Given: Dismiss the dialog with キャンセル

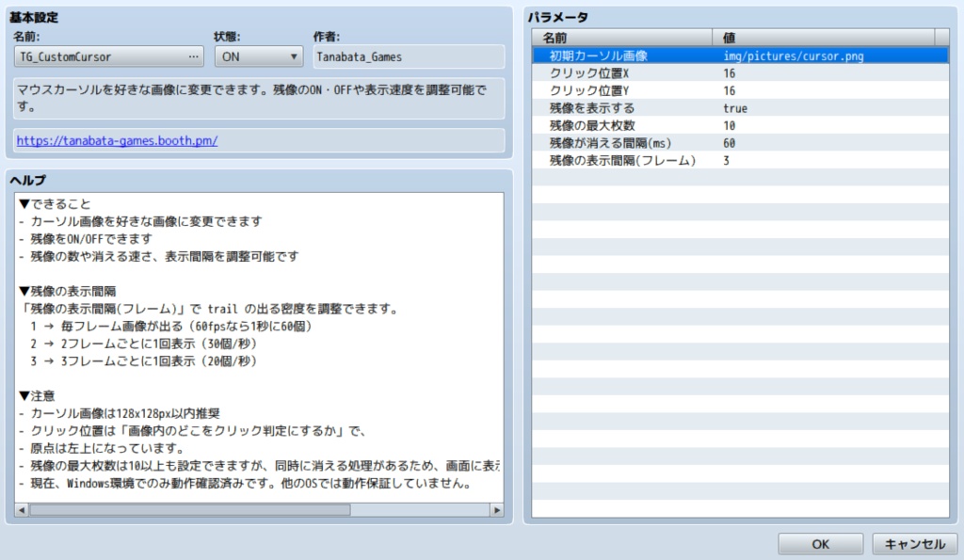Looking at the screenshot, I should 911,543.
